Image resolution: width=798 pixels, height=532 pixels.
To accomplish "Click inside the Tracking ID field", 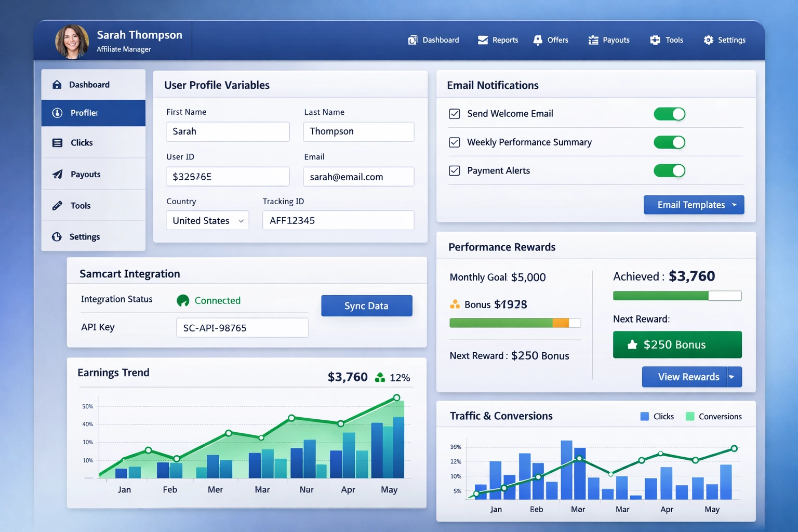I will point(338,220).
